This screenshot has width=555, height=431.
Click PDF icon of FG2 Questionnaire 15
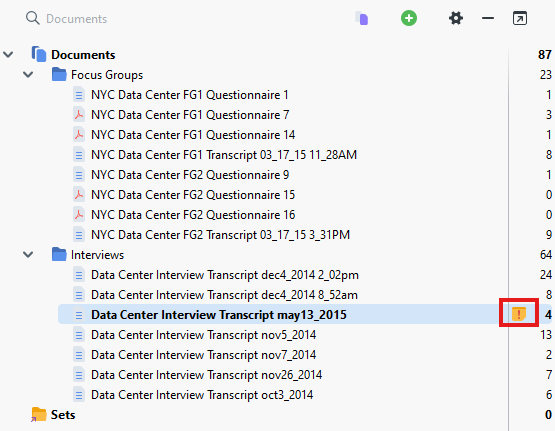point(79,195)
